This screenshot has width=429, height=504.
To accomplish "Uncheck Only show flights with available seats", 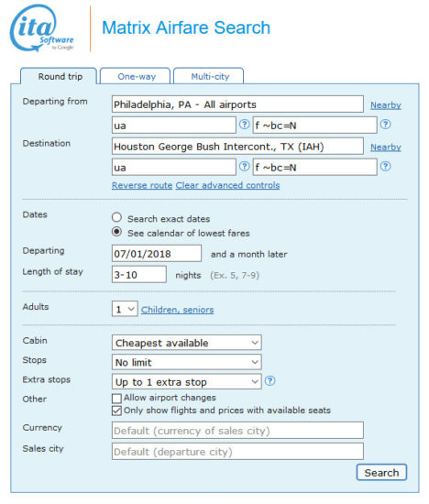I will click(116, 411).
